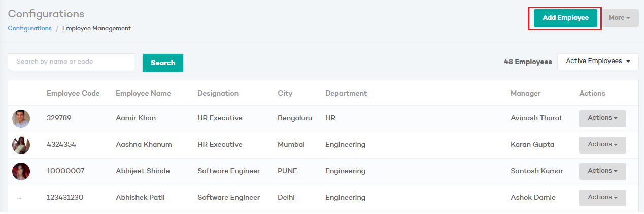Viewport: 644px width, 214px height.
Task: Click the Configurations page heading
Action: pos(46,14)
